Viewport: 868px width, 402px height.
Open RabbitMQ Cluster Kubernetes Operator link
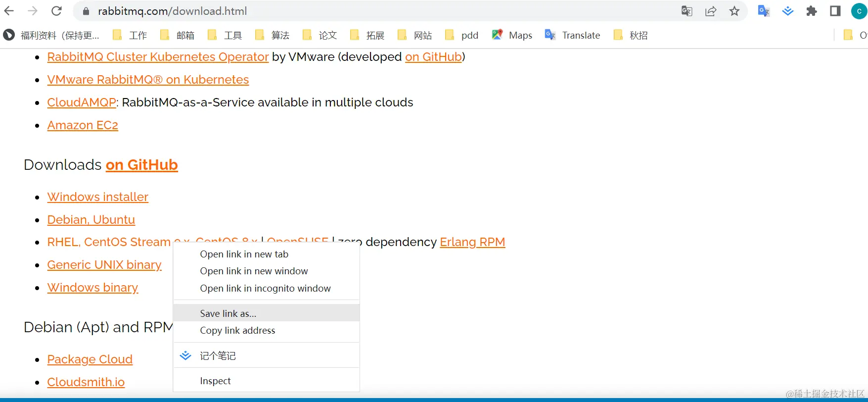[158, 57]
